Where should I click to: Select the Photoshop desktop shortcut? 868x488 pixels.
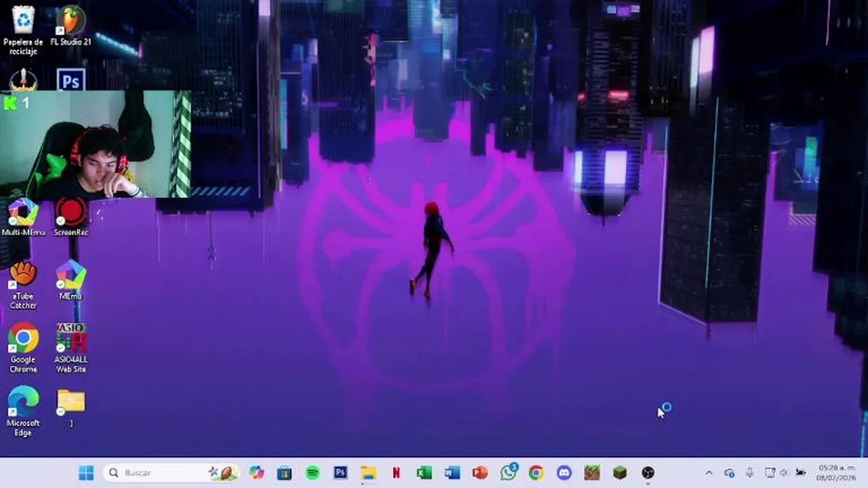pyautogui.click(x=71, y=80)
